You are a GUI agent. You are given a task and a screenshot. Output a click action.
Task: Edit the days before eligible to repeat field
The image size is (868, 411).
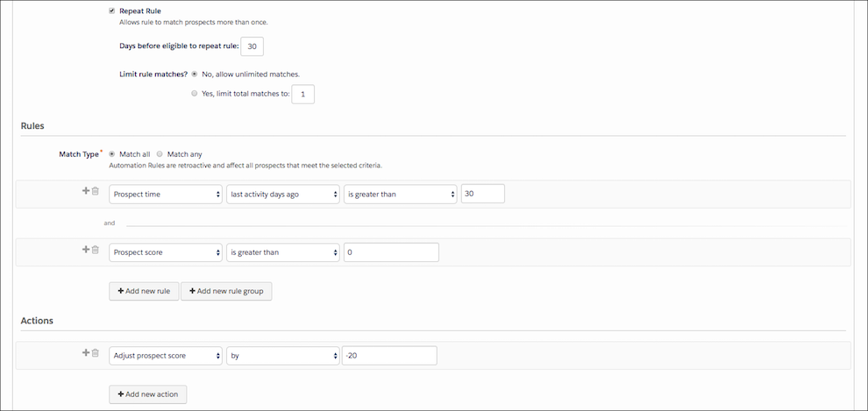pyautogui.click(x=252, y=46)
